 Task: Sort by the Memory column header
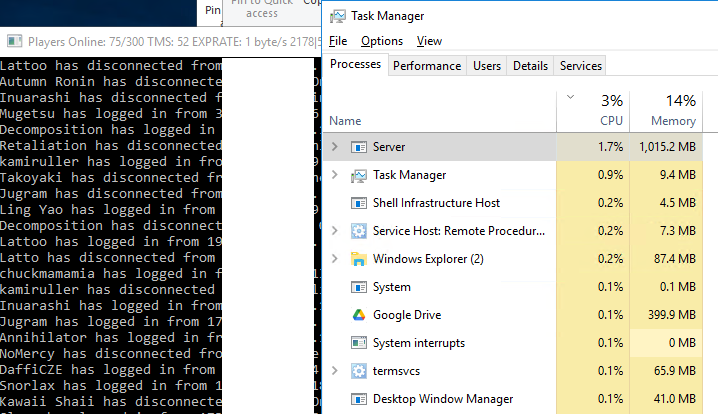(666, 112)
